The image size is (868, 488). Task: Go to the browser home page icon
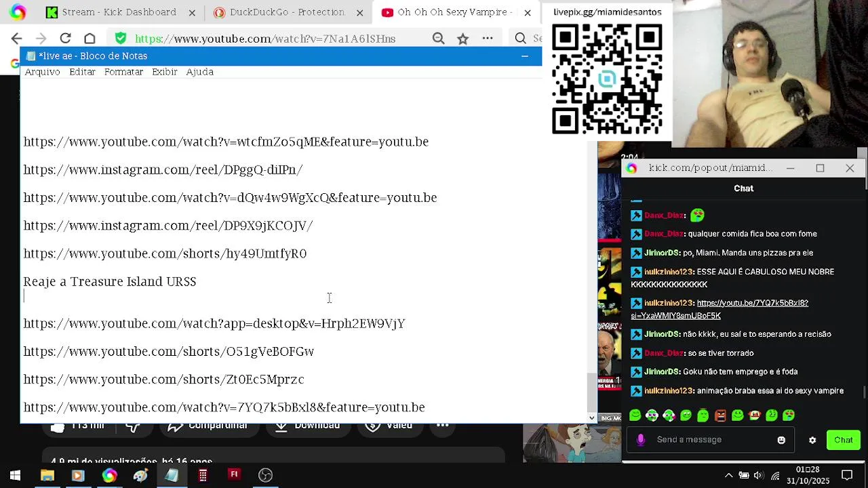(90, 39)
